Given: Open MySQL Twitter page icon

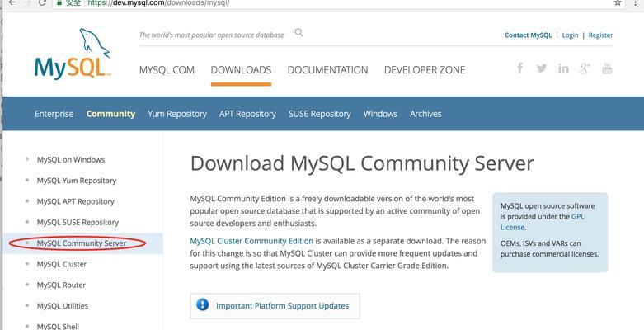Looking at the screenshot, I should click(x=541, y=68).
